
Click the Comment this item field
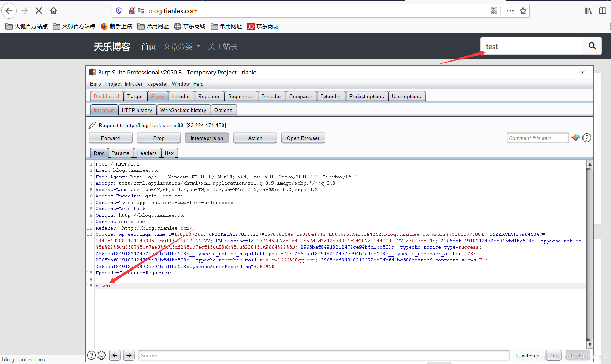[x=537, y=138]
